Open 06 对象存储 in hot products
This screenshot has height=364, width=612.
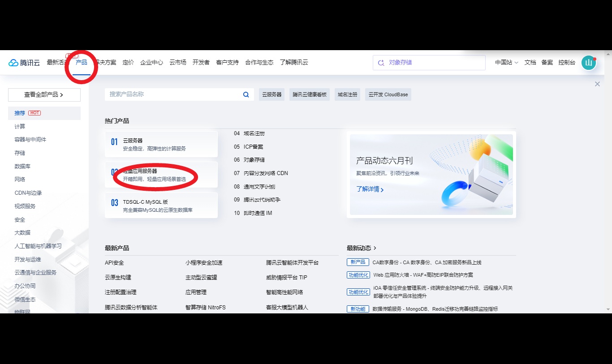click(x=249, y=160)
